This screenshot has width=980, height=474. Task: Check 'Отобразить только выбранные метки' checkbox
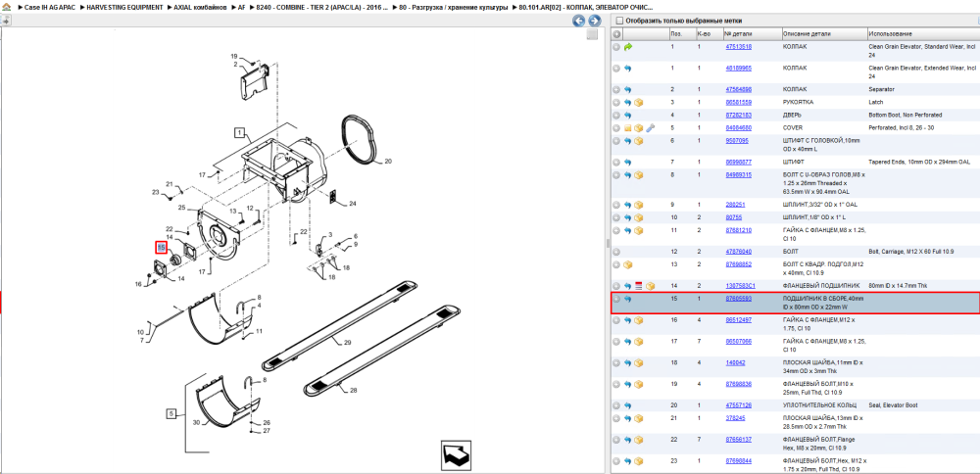tap(619, 21)
